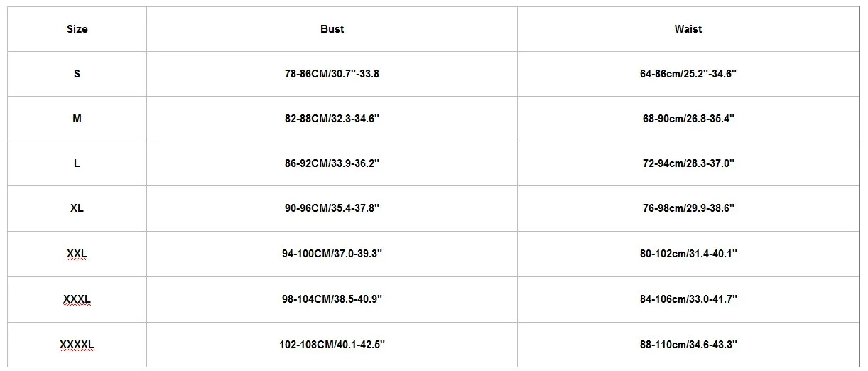Click the Waist column header
Viewport: 868px width, 371px height.
tap(688, 29)
